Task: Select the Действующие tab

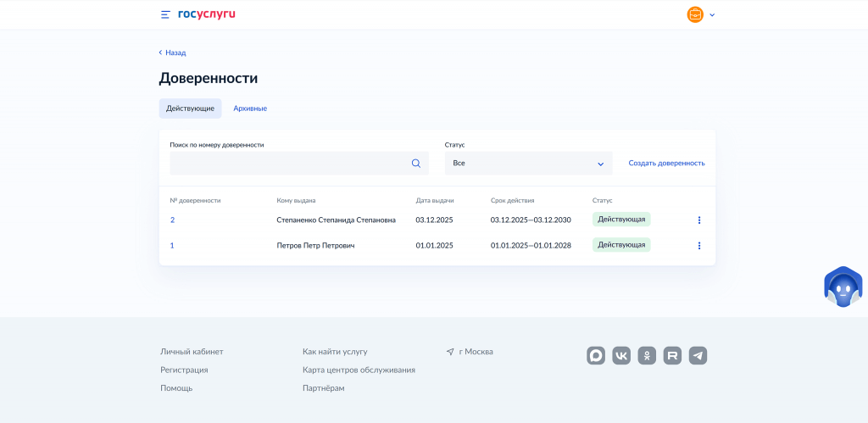Action: pos(190,109)
